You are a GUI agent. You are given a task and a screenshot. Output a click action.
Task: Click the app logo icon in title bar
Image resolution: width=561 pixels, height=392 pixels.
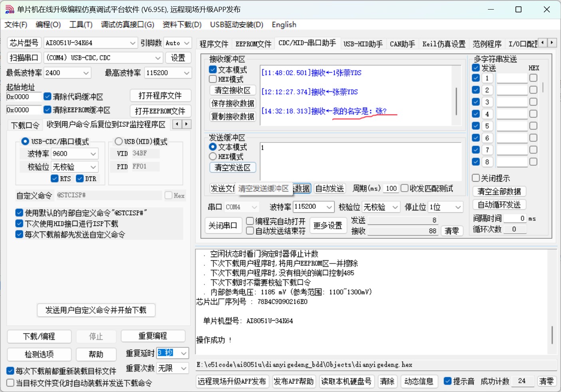[10, 9]
